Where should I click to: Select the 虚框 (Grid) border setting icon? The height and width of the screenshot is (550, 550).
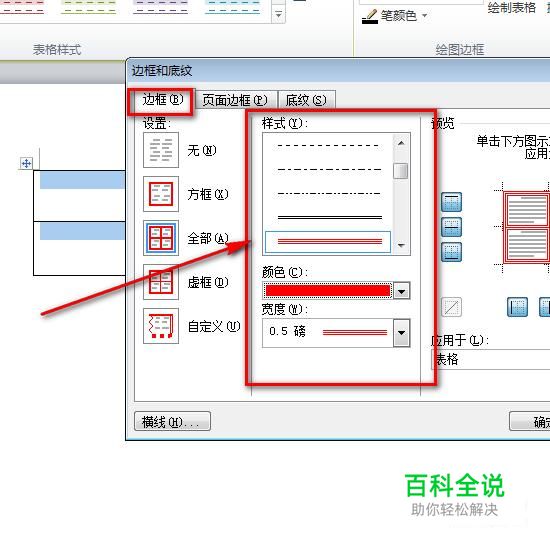[161, 282]
